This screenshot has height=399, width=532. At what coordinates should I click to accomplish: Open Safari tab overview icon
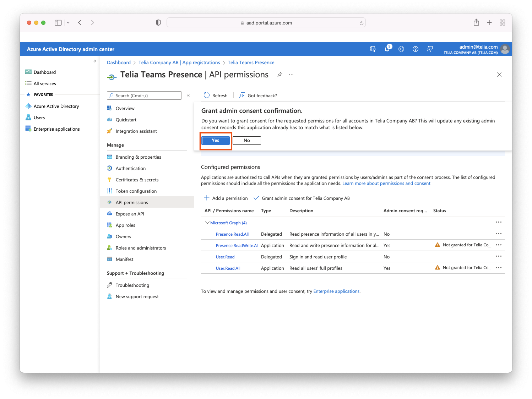click(x=502, y=23)
